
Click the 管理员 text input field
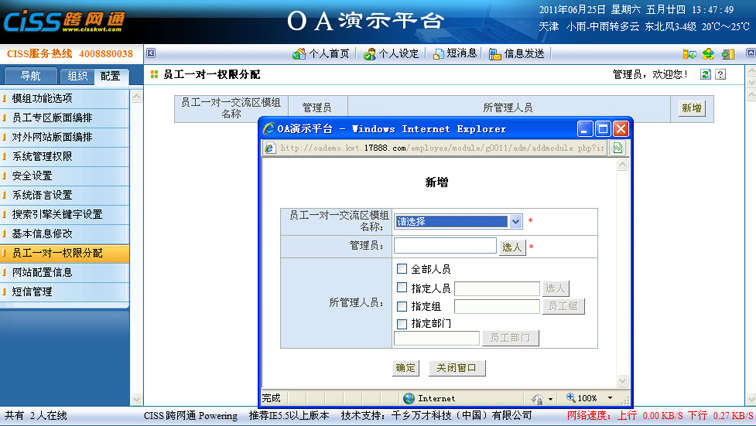pyautogui.click(x=445, y=246)
